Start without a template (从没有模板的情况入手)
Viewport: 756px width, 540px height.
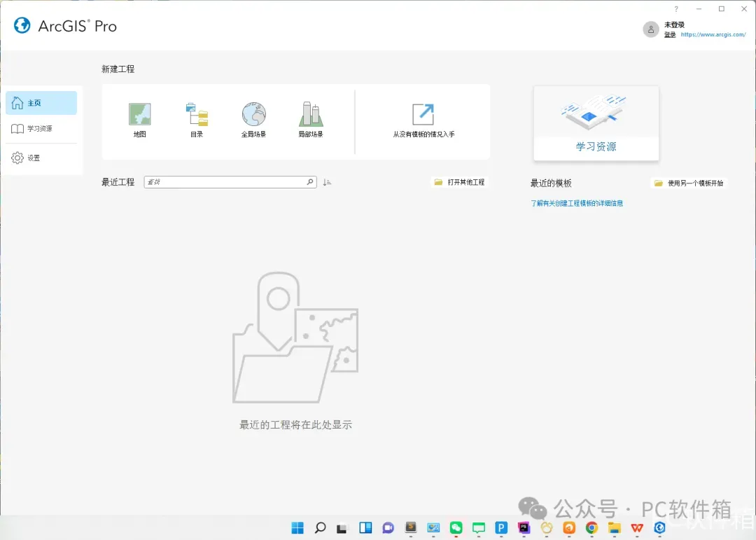pyautogui.click(x=423, y=120)
